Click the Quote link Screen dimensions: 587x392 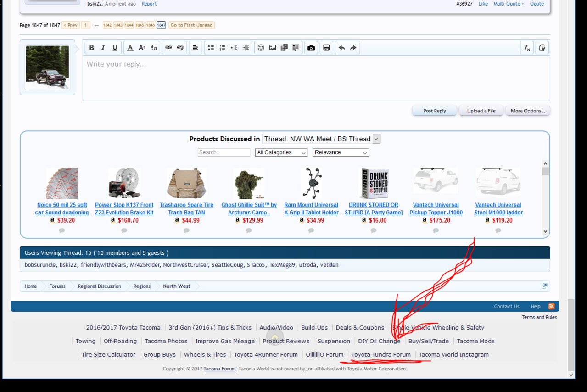537,4
